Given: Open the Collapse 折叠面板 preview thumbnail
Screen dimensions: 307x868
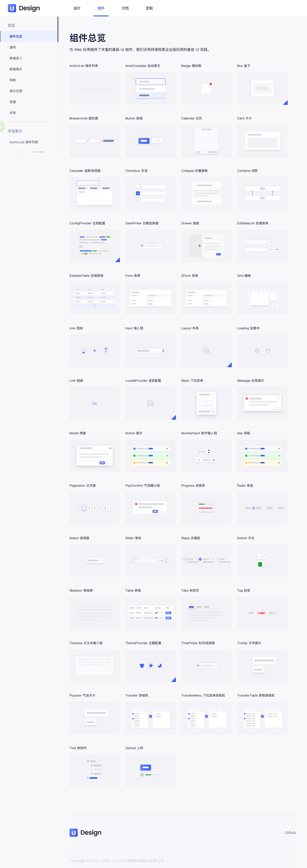Looking at the screenshot, I should pos(206,193).
